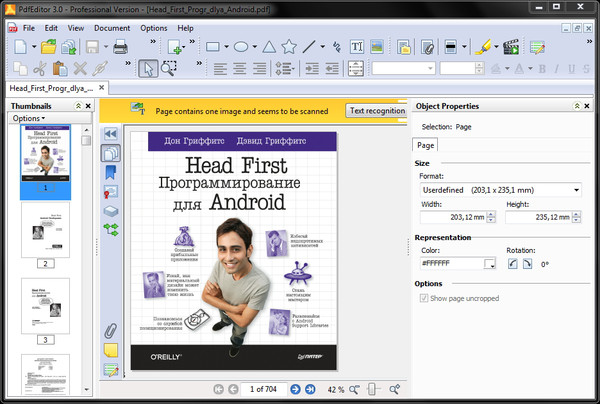Select the Page tab in Object Properties
This screenshot has height=404, width=600.
(x=425, y=145)
